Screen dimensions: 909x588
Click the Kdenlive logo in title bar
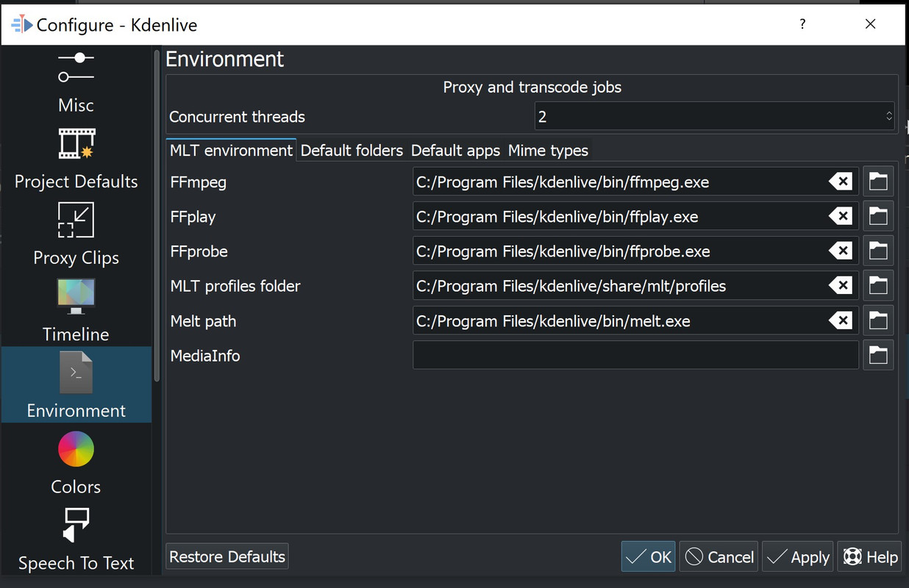click(22, 24)
